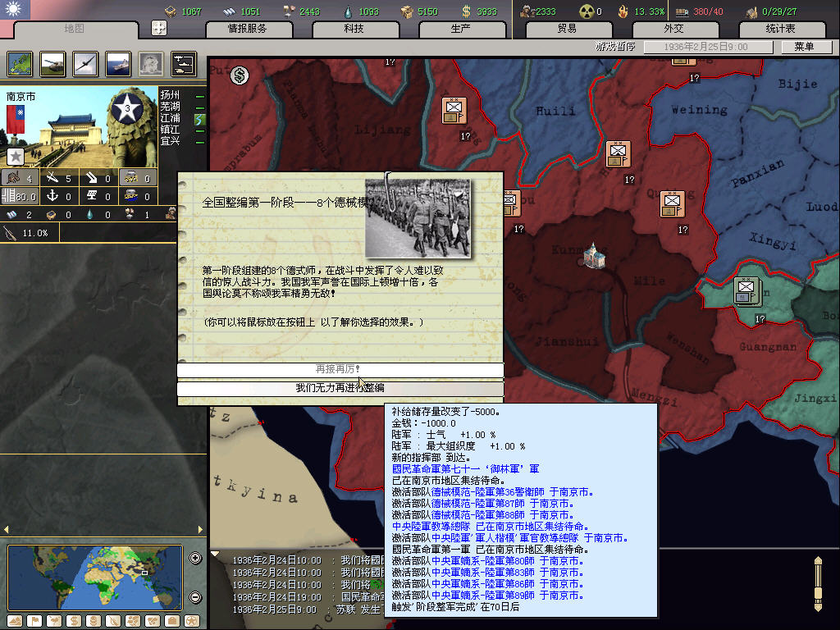Choose the 再接再厉! event option
This screenshot has height=630, width=840.
340,370
